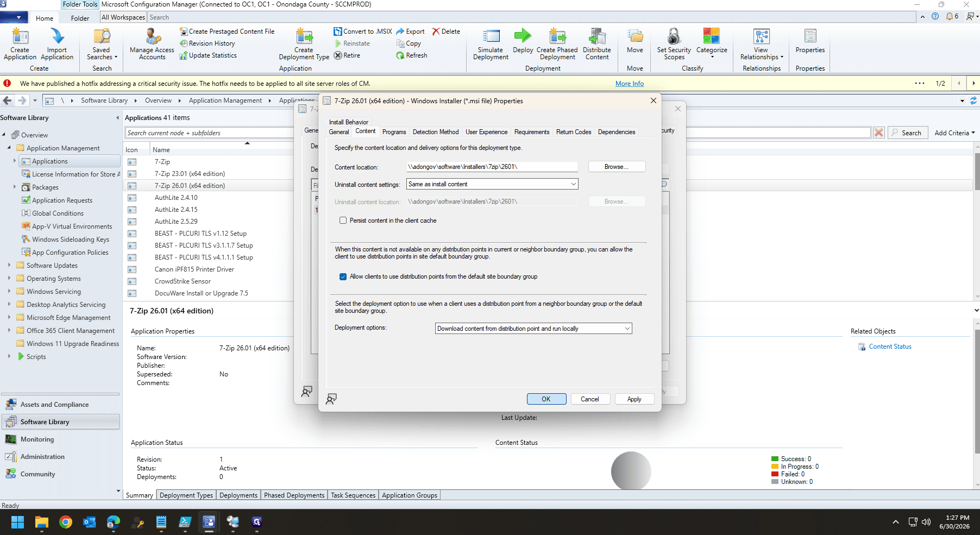Open the User Experience tab

486,132
